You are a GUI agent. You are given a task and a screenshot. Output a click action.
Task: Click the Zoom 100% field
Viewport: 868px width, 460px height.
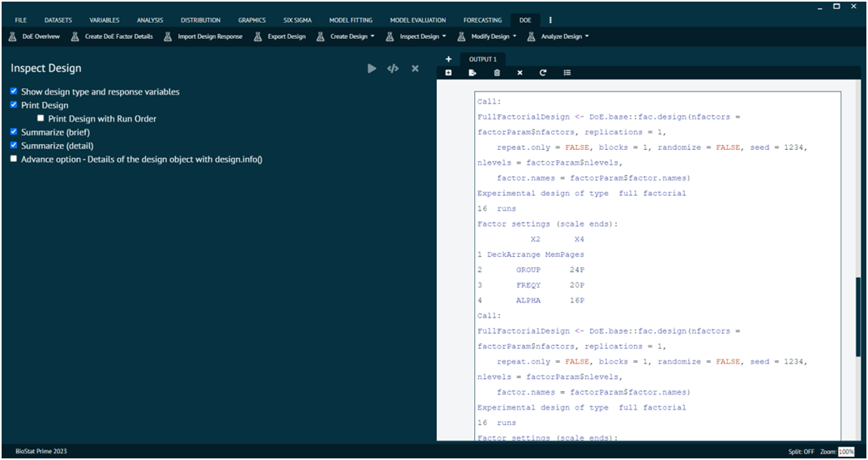tap(846, 452)
